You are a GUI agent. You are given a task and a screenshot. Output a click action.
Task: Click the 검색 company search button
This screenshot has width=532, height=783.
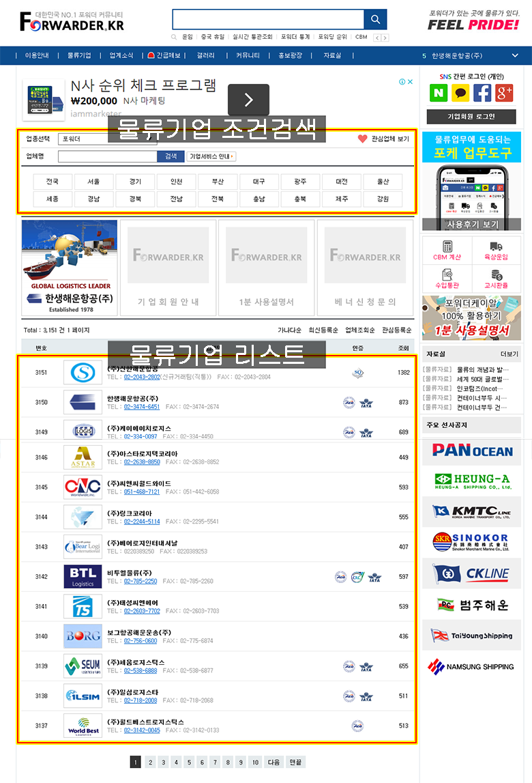point(171,156)
